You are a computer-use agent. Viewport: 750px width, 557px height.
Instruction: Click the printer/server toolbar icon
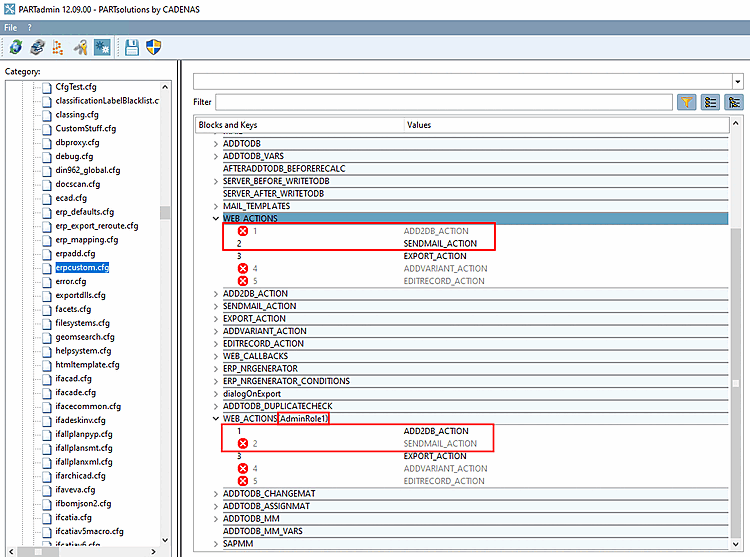pos(37,47)
